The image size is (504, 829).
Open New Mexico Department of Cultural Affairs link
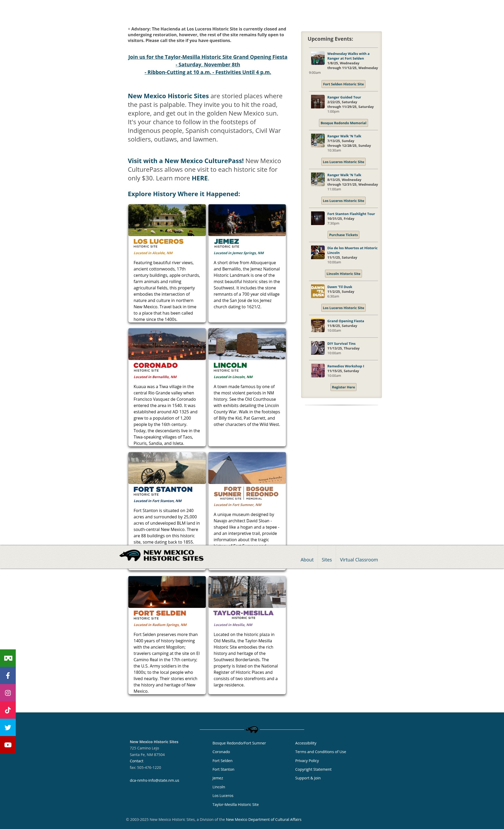click(264, 819)
